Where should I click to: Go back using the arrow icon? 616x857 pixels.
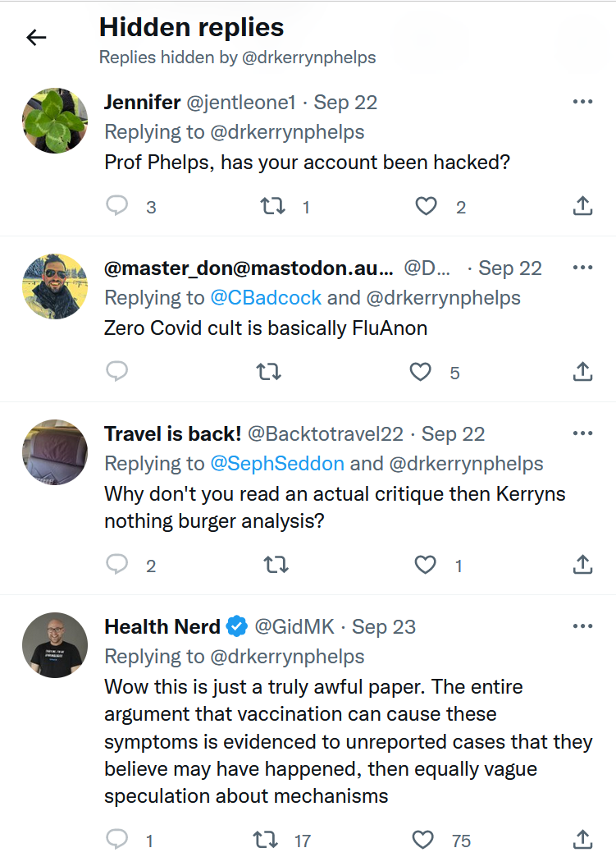coord(36,37)
